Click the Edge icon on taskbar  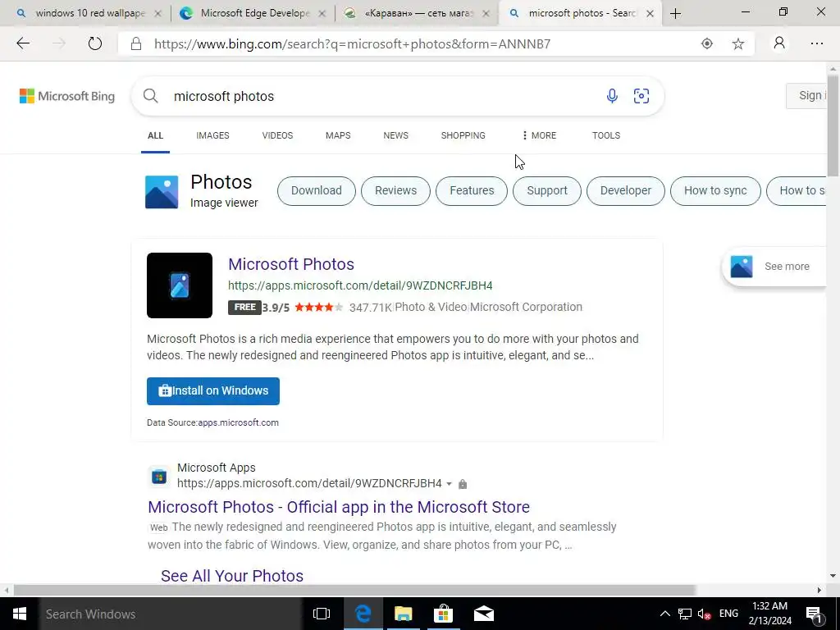point(363,614)
